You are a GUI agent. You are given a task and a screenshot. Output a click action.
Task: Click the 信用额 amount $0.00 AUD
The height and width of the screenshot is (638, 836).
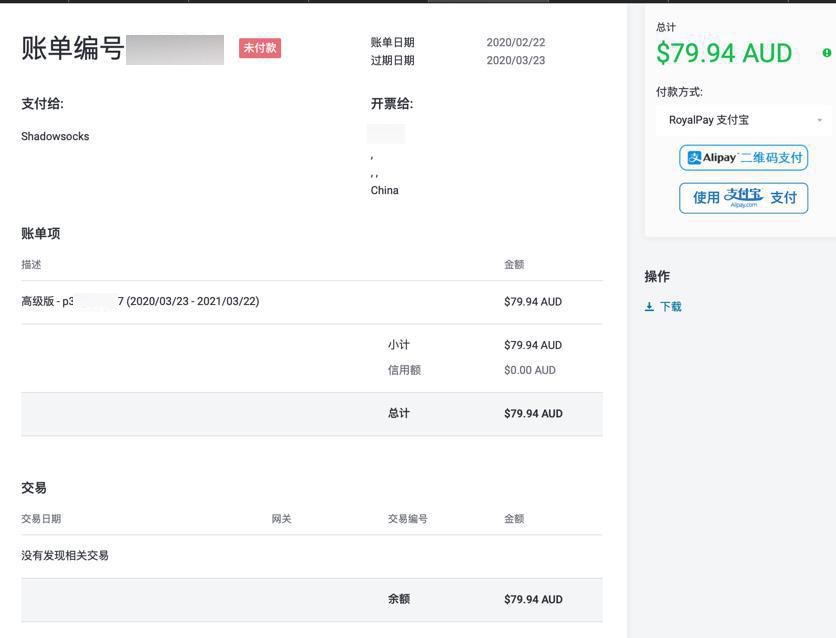(529, 370)
